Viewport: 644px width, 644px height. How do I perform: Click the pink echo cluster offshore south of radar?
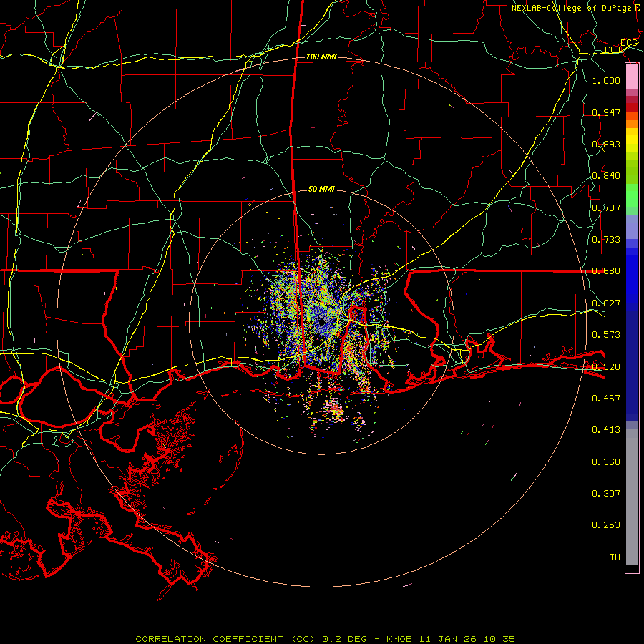pos(336,411)
